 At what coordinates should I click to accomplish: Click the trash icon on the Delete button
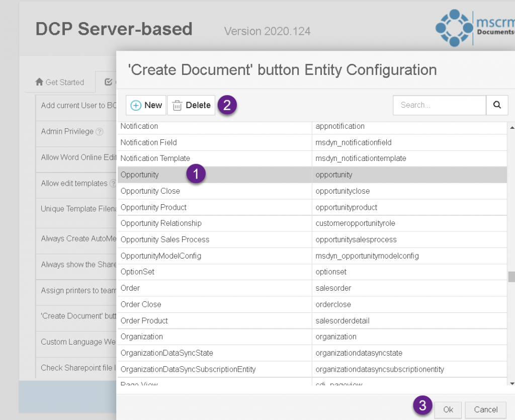click(x=177, y=105)
